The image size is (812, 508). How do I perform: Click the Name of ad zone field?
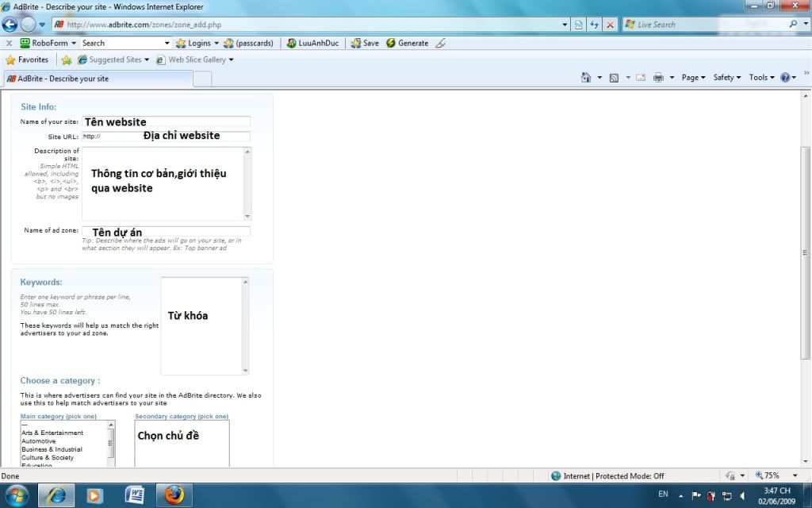click(x=166, y=231)
